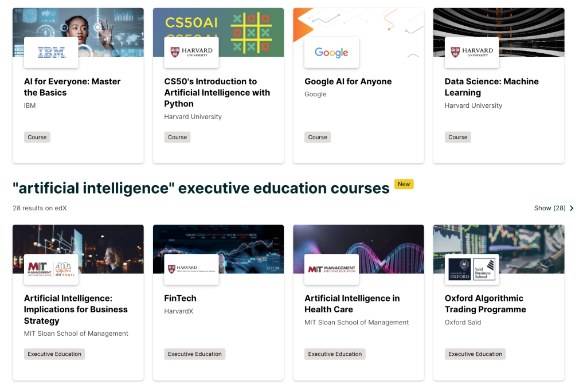Click the Google logo badge
The image size is (587, 392).
point(331,53)
